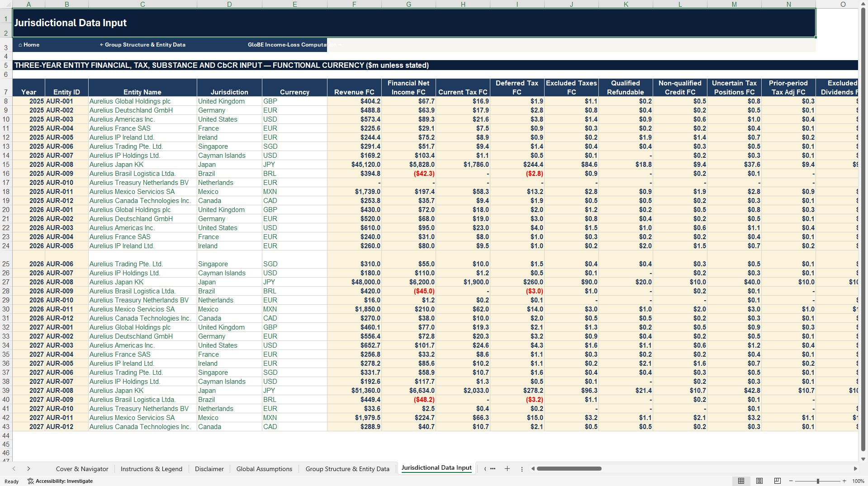Select 2025 Singapore SGD currency cell

294,146
